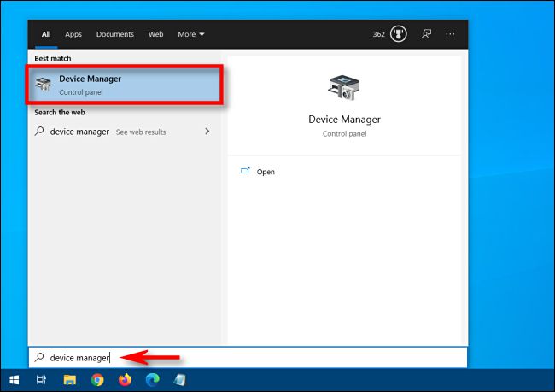Click the Windows Start button
Screen dimensions: 555x392
(14, 379)
